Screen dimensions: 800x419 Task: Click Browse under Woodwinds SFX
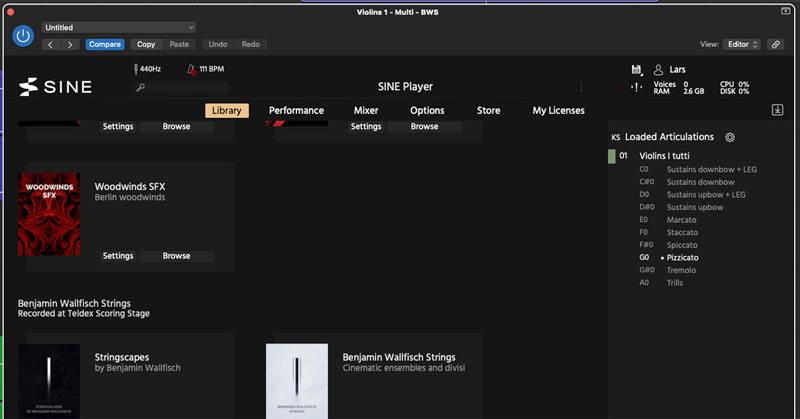[x=176, y=256]
